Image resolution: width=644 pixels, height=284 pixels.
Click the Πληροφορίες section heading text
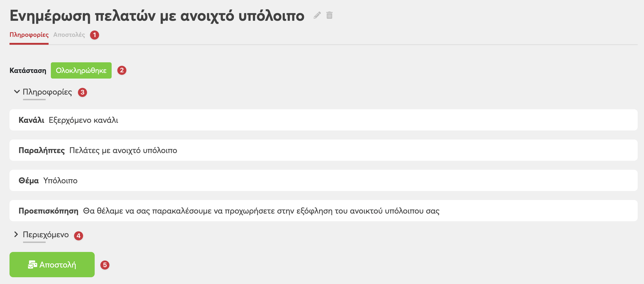coord(47,92)
